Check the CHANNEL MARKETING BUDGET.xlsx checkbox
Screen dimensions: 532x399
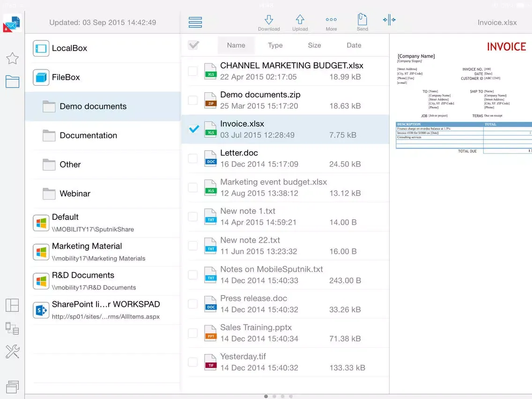[x=193, y=71]
